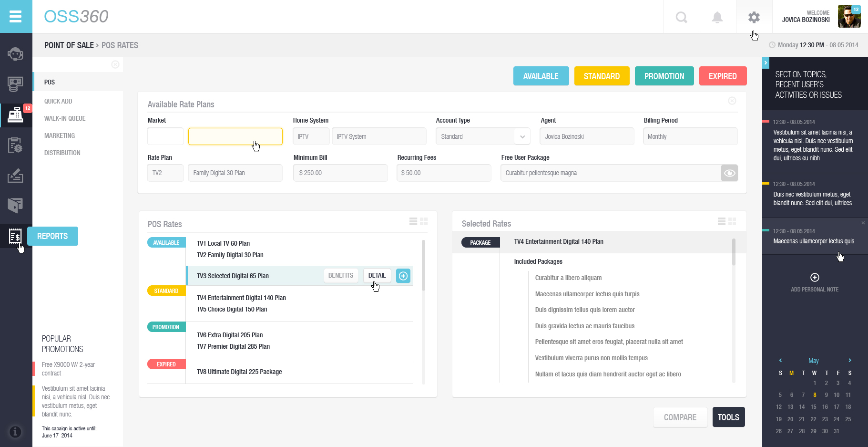The height and width of the screenshot is (447, 868).
Task: Open the Marketing menu item
Action: coord(60,135)
